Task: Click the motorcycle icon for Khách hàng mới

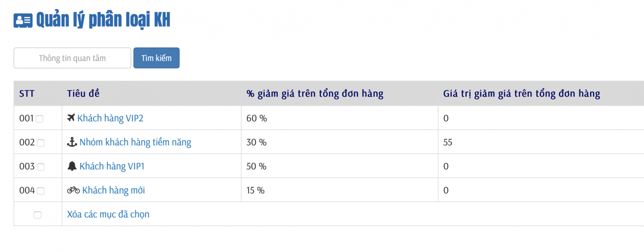Action: coord(73,190)
